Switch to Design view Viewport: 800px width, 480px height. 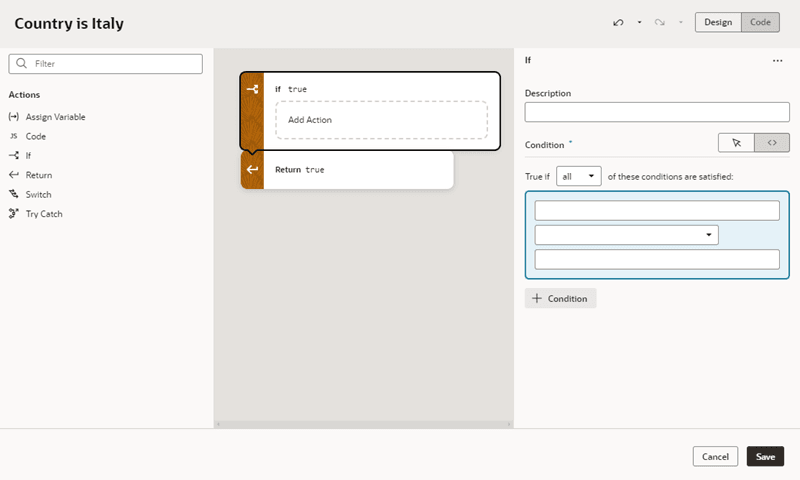tap(718, 22)
